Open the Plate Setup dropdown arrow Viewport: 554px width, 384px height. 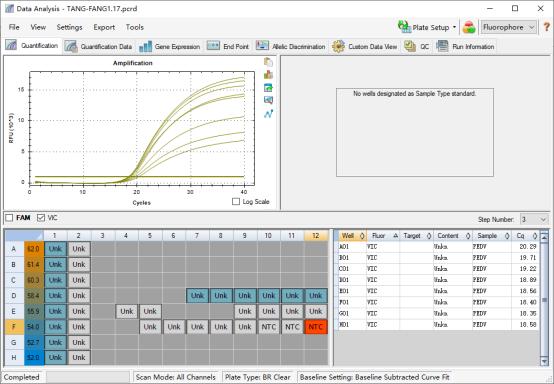pos(454,27)
